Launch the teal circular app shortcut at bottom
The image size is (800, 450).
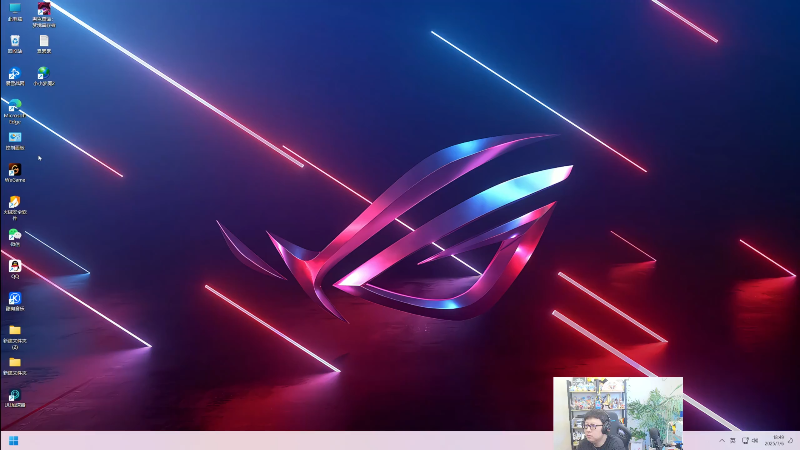point(15,398)
